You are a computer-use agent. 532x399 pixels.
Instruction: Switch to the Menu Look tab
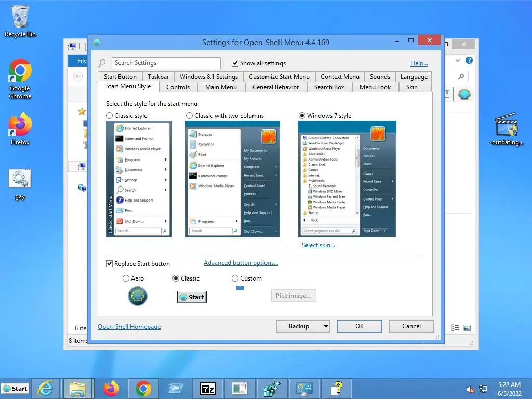pos(375,87)
